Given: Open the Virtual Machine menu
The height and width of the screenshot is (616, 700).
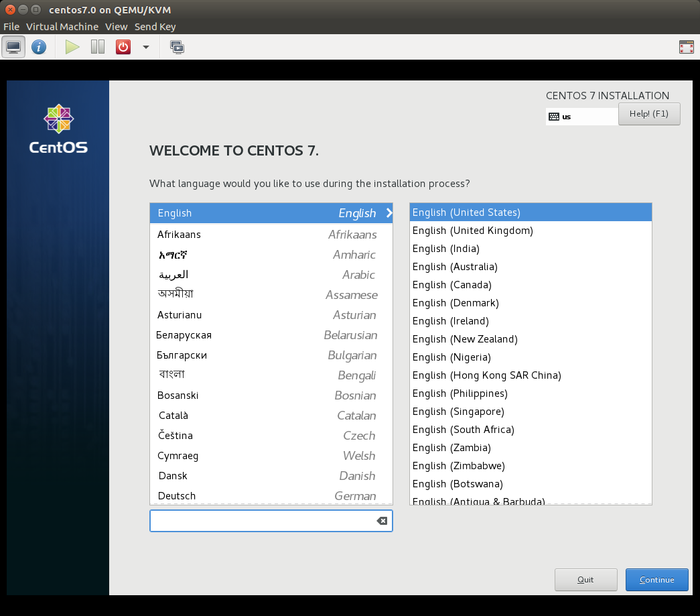Looking at the screenshot, I should (62, 27).
